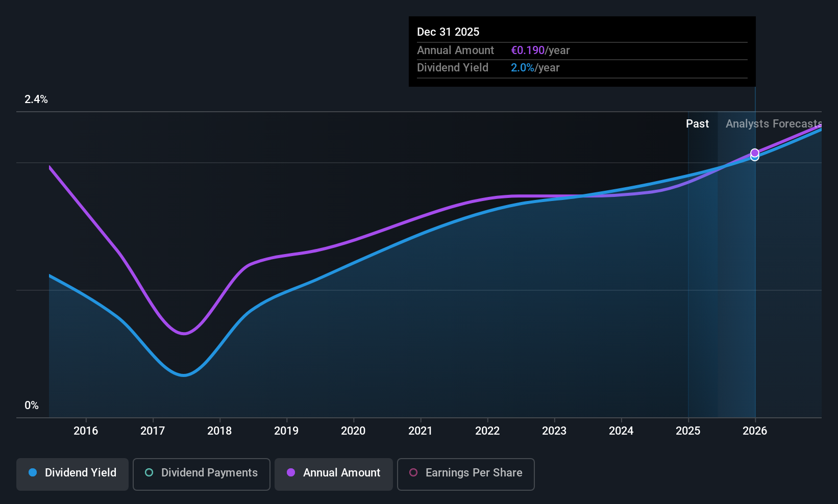Image resolution: width=838 pixels, height=504 pixels.
Task: Click the blue Dividend Yield legend dot
Action: pyautogui.click(x=33, y=473)
